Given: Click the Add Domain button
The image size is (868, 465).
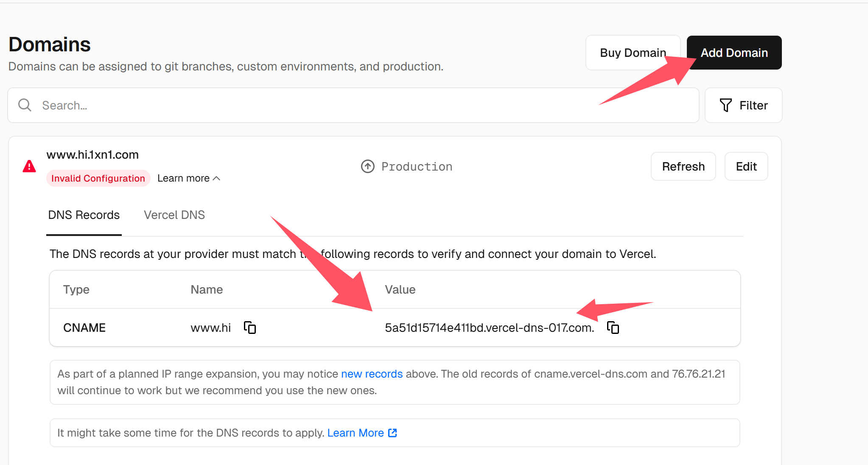Looking at the screenshot, I should pos(734,53).
